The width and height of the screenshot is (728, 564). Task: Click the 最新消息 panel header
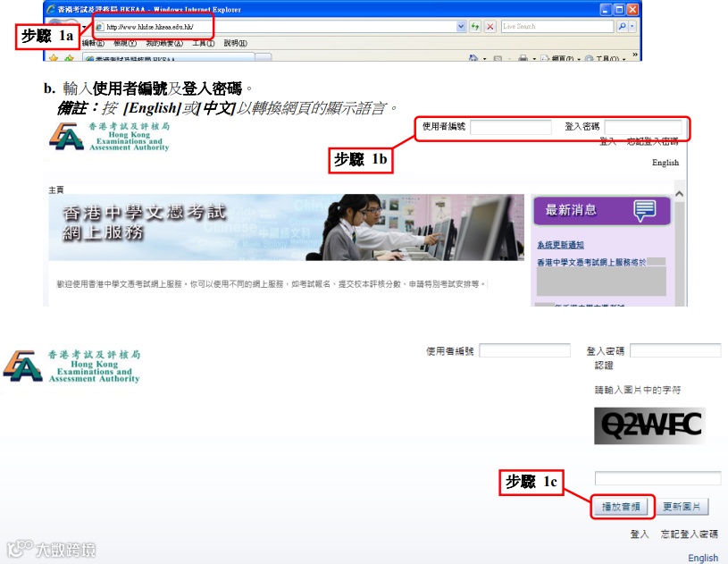(602, 210)
